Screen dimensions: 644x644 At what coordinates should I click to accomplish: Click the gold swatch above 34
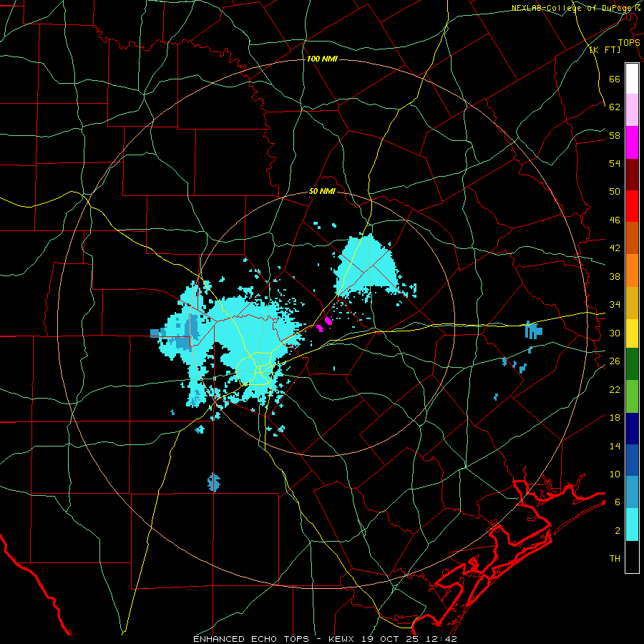(632, 303)
